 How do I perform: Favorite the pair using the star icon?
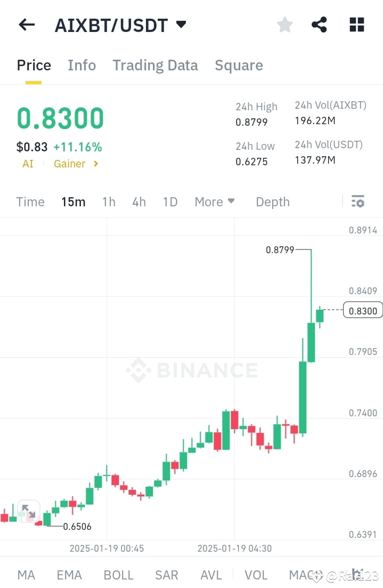tap(284, 25)
